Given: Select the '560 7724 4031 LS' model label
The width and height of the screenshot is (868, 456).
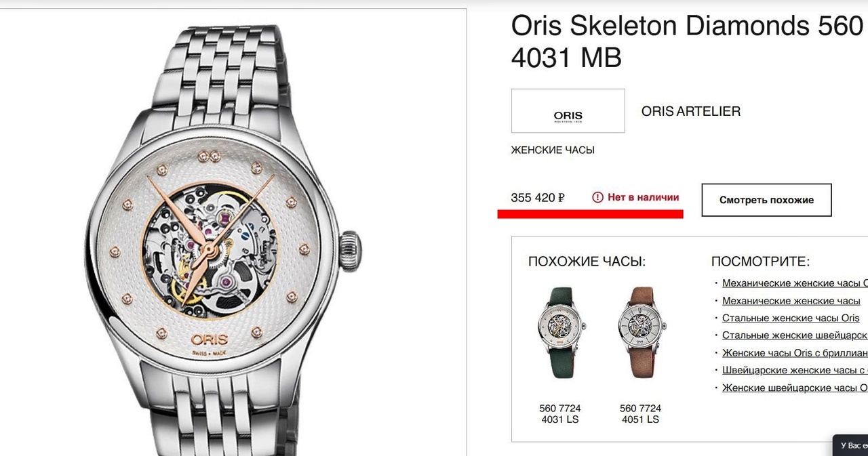Looking at the screenshot, I should click(560, 414).
